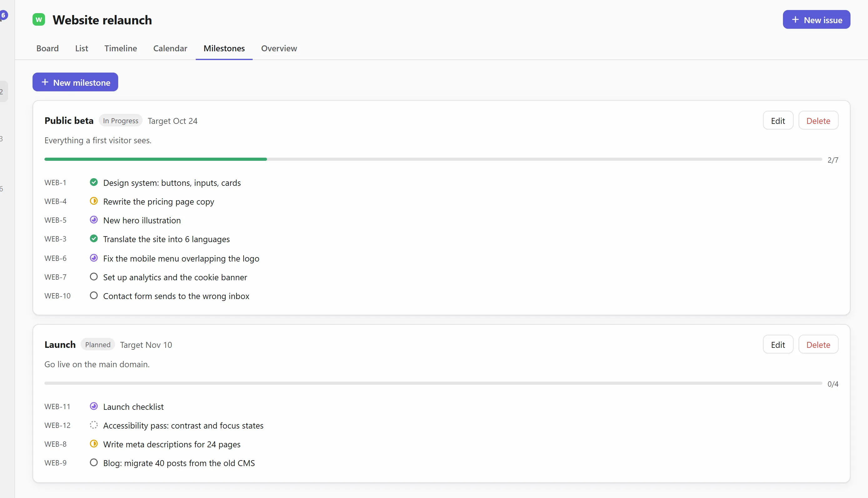Screen dimensions: 868x498
Task: Open issue Launch checklist
Action: tap(133, 407)
